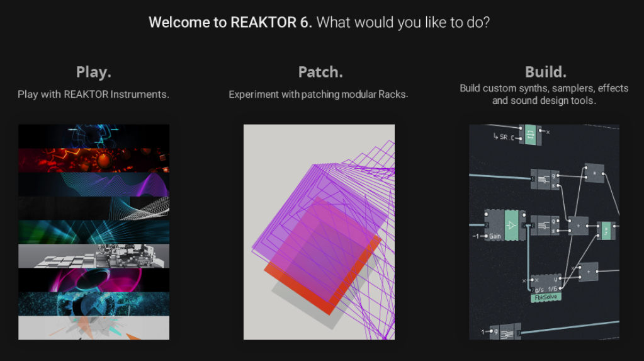Click the FbkSolve module label
This screenshot has width=644, height=361.
click(x=545, y=296)
